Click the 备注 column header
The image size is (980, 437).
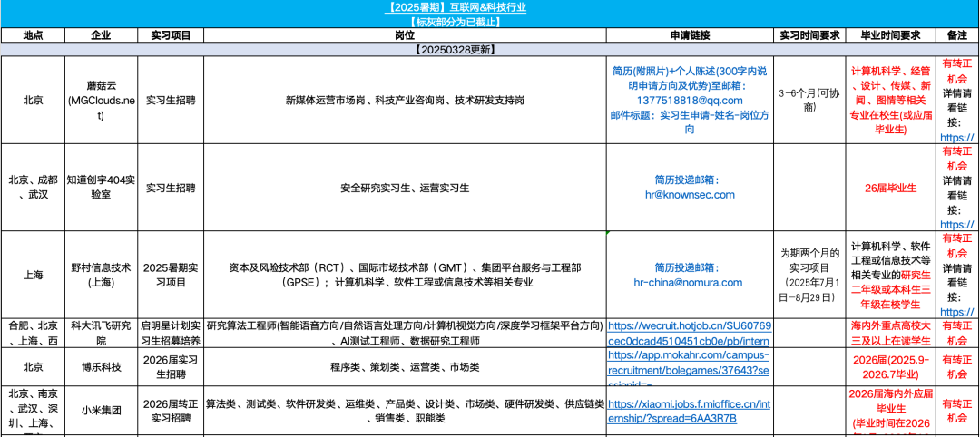(958, 35)
